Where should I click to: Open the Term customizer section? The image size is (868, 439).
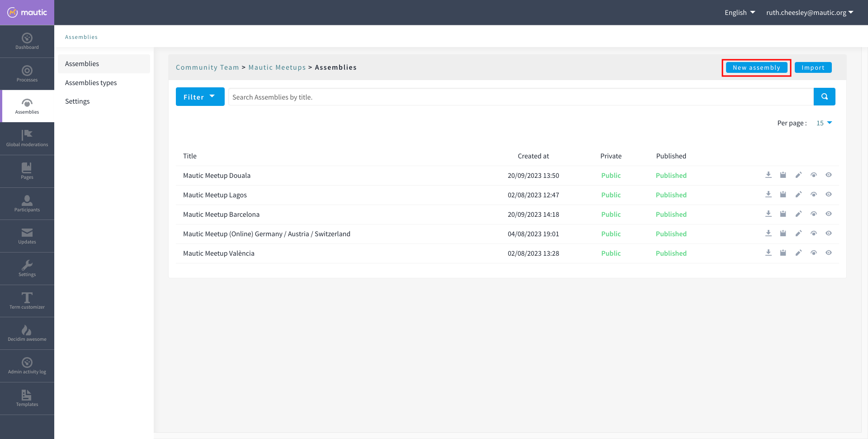(x=27, y=301)
